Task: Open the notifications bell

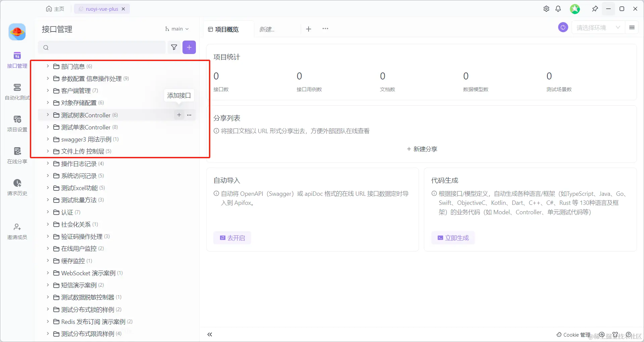Action: pos(558,9)
